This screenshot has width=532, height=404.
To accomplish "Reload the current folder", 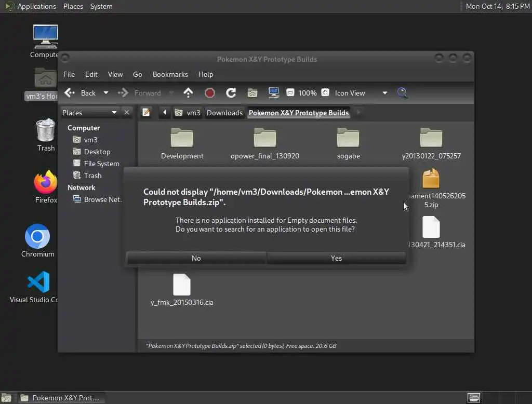I will [x=231, y=92].
